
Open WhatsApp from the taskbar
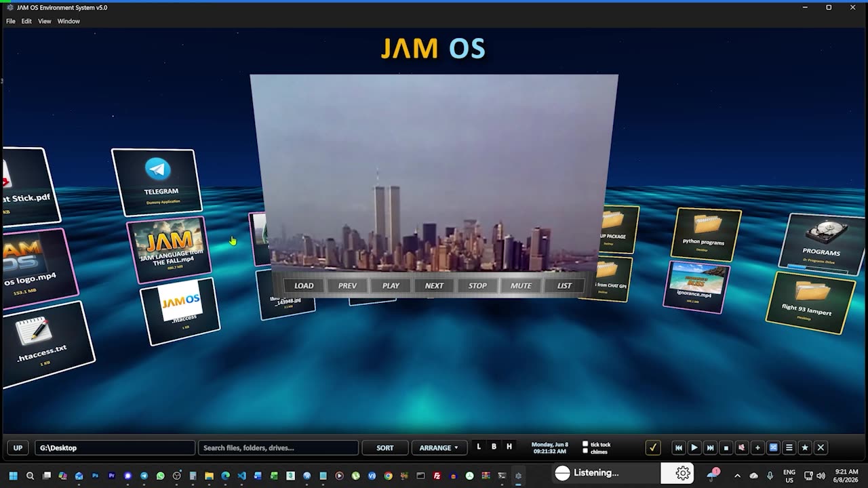click(160, 476)
